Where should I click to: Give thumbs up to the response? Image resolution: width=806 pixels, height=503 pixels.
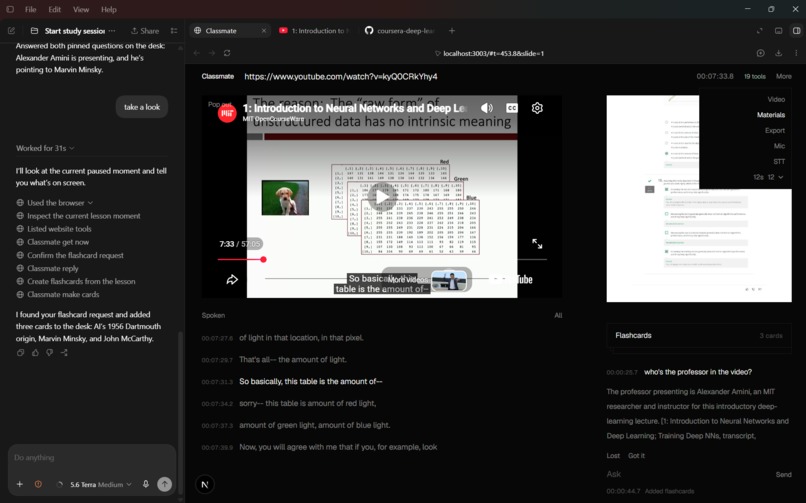35,352
